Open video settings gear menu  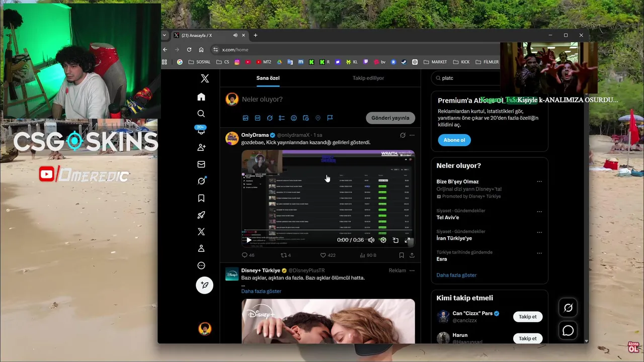[383, 240]
